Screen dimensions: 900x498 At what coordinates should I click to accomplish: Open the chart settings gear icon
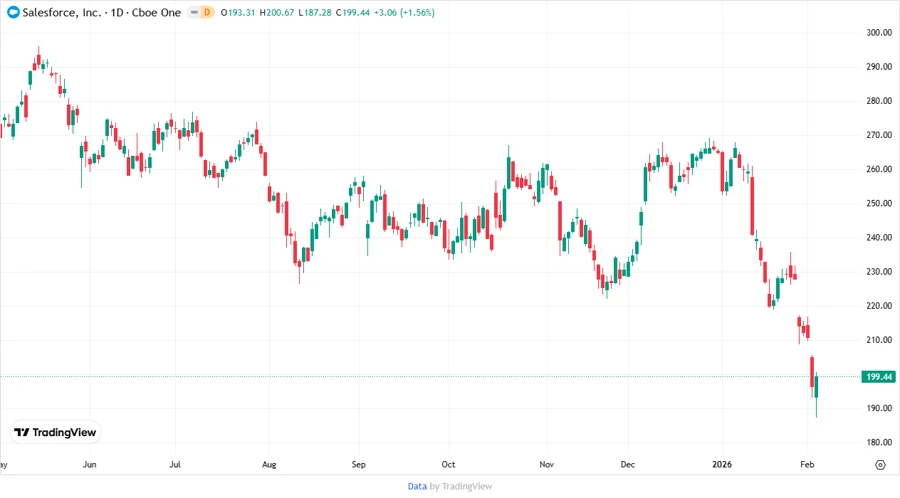[x=880, y=465]
